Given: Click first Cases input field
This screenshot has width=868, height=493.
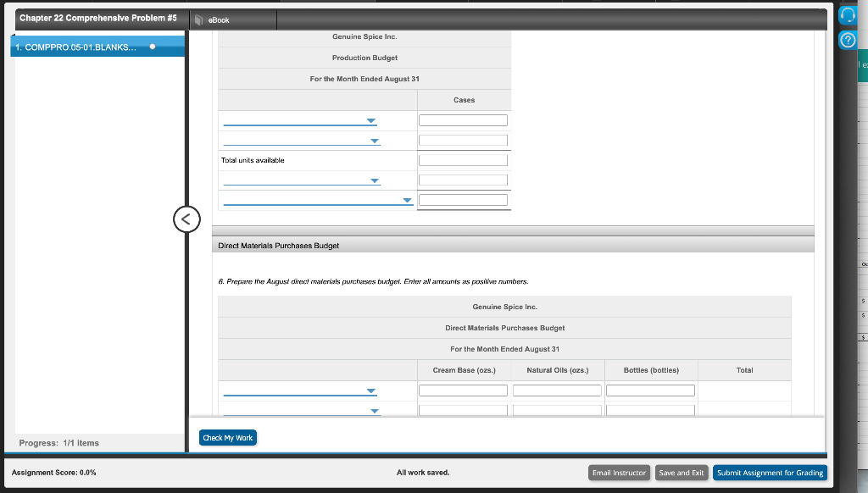Looking at the screenshot, I should (x=463, y=120).
